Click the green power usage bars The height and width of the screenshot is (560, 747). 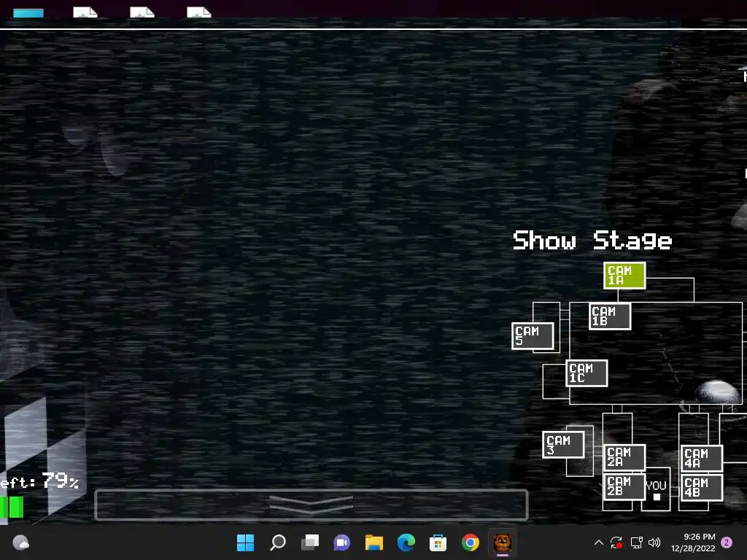click(12, 507)
